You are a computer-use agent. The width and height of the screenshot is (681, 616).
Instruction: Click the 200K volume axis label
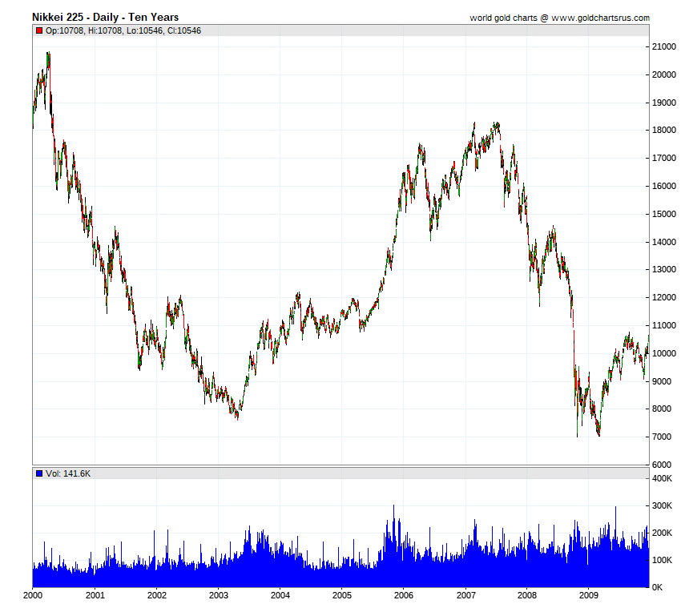(662, 533)
